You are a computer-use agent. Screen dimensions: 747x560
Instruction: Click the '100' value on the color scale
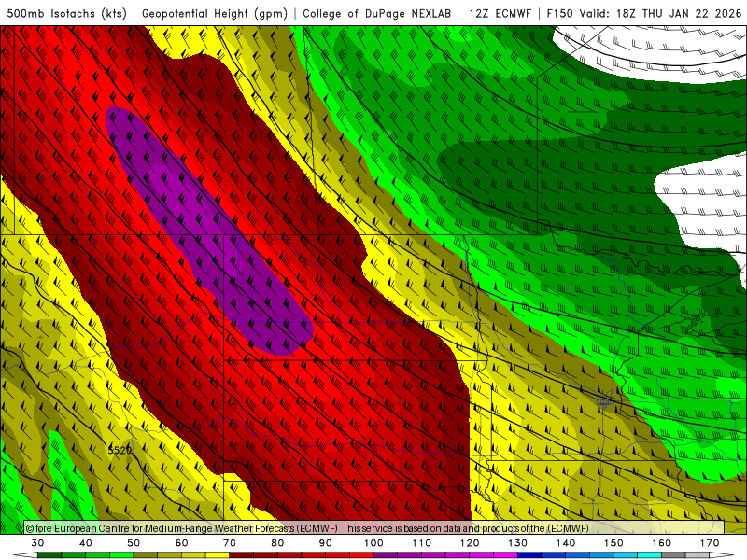373,543
